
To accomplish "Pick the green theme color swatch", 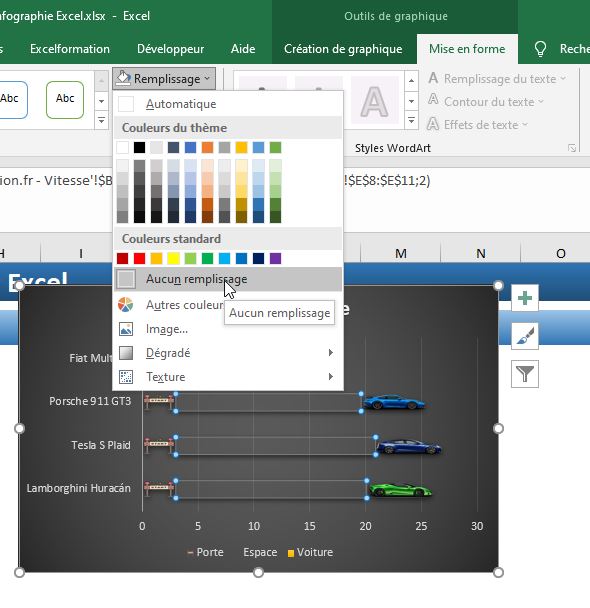I will click(276, 147).
